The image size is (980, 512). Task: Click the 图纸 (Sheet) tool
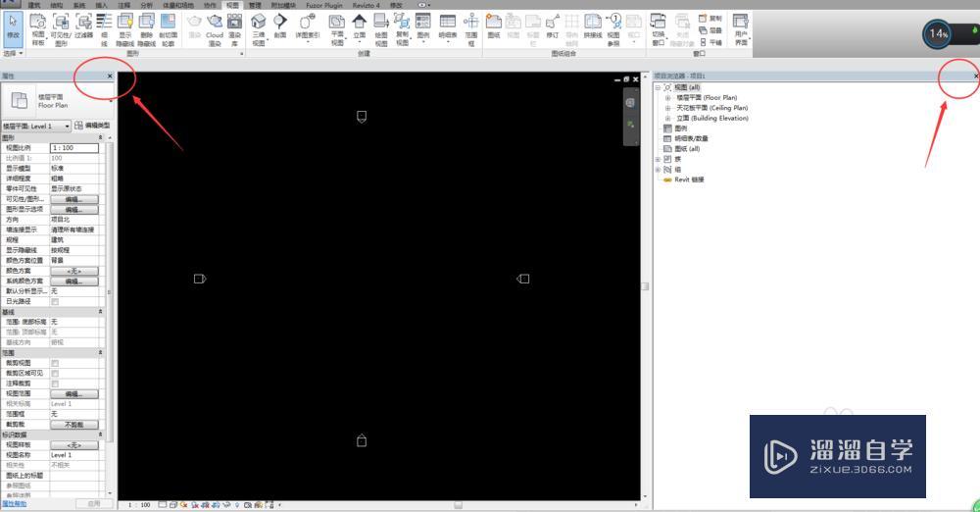coord(494,26)
